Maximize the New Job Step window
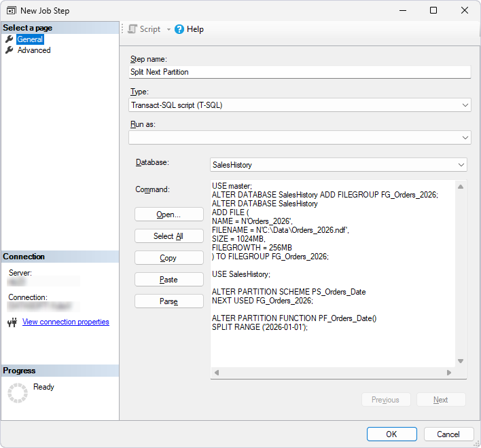This screenshot has height=448, width=481. pyautogui.click(x=433, y=10)
